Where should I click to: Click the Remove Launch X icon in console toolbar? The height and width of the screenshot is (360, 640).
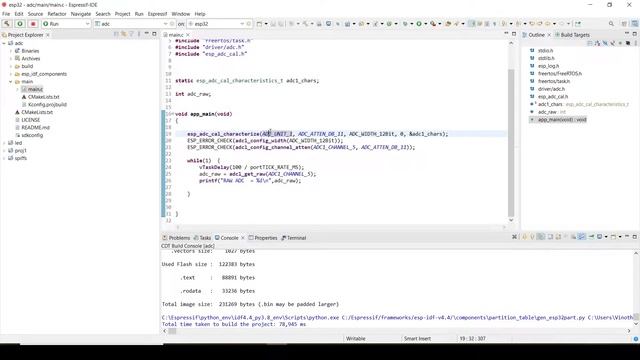(x=514, y=237)
